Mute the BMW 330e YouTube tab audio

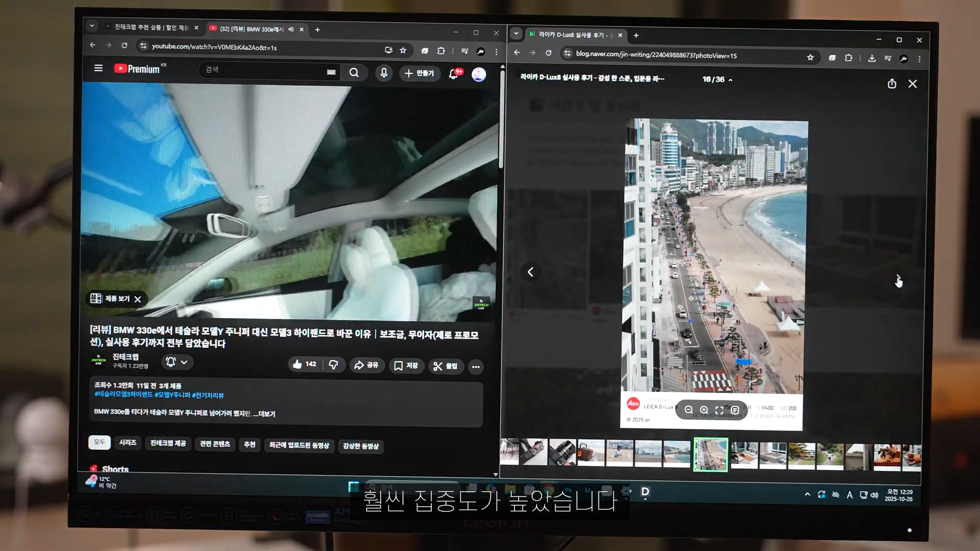[x=291, y=29]
